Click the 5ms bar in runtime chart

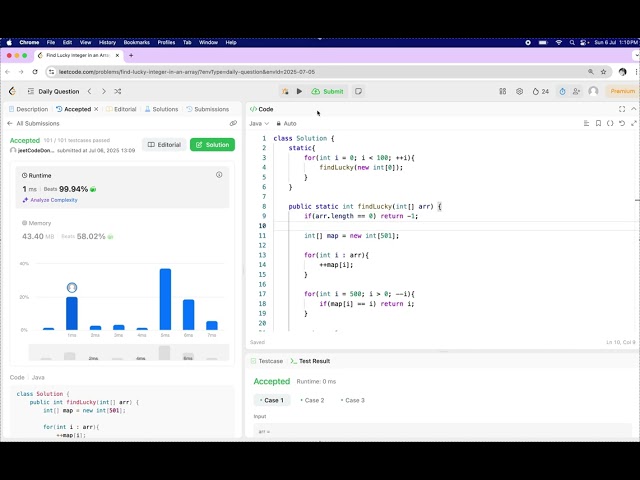(x=165, y=298)
